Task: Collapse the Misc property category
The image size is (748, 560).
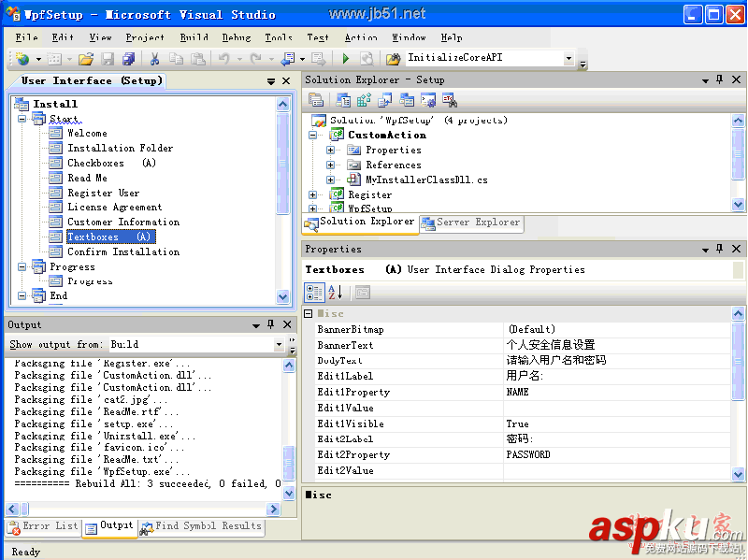Action: pyautogui.click(x=309, y=313)
